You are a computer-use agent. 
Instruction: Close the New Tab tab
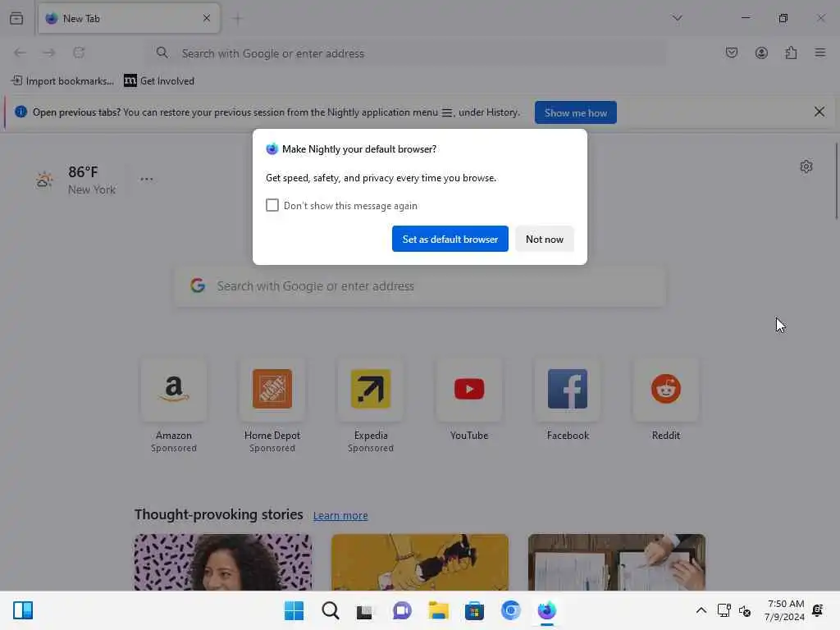point(207,18)
